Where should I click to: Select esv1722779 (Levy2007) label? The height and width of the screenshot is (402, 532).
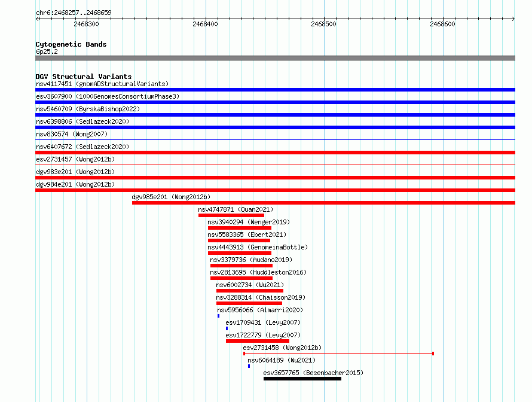pyautogui.click(x=263, y=335)
